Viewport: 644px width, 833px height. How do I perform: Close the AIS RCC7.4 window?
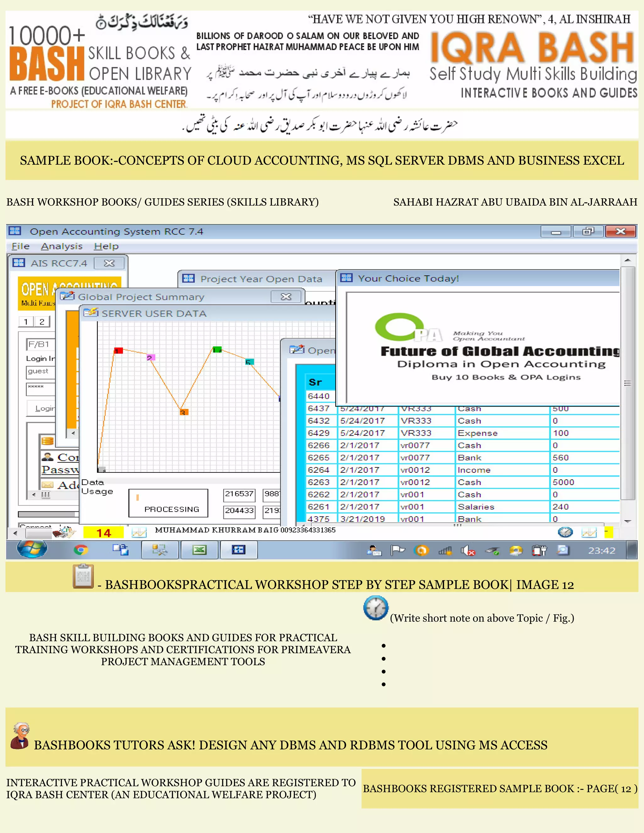(109, 263)
